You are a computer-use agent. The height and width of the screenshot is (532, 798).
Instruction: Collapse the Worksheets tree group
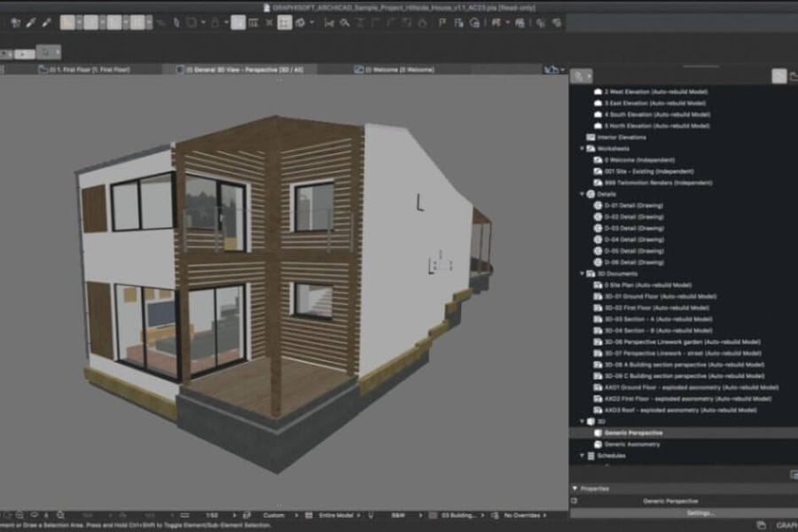coord(581,148)
